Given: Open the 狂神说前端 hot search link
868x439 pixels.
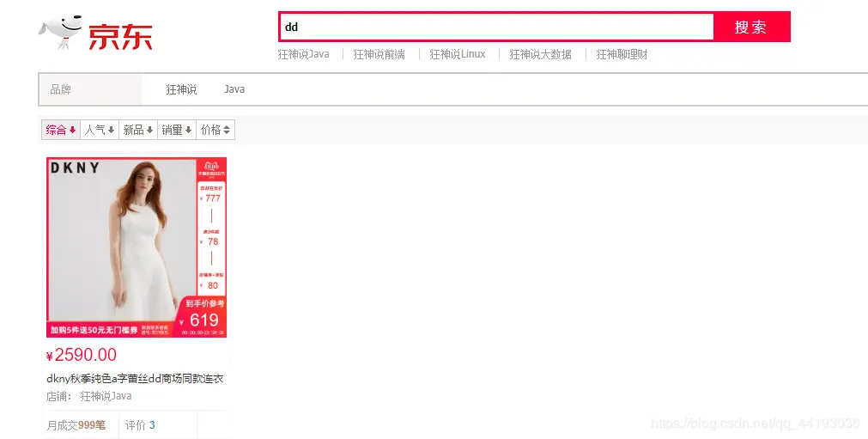Looking at the screenshot, I should point(379,54).
